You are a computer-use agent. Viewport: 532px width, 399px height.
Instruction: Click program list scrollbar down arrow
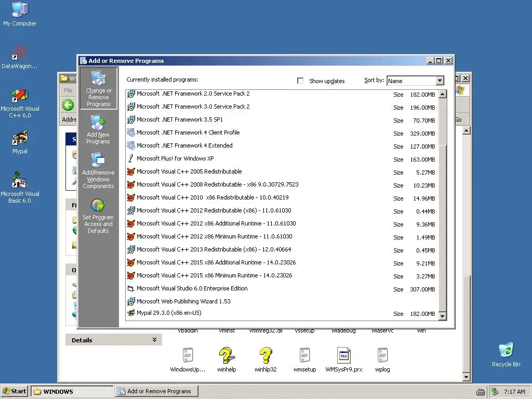(x=443, y=316)
